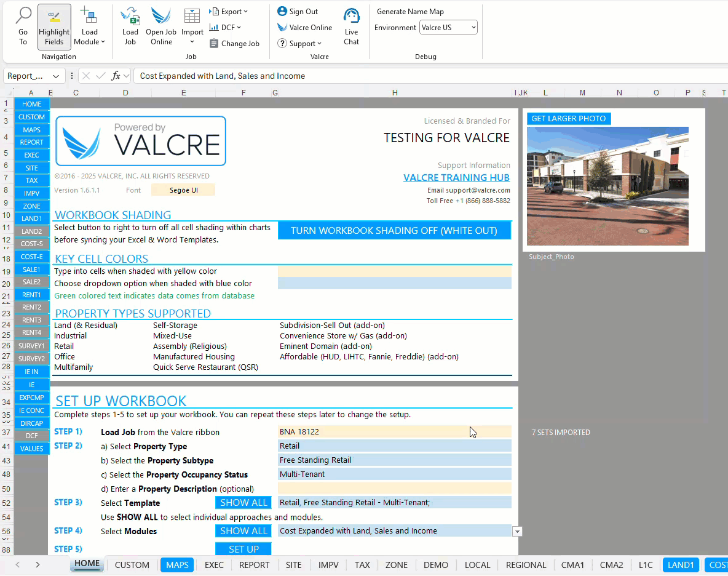Click the insert function fx icon
The height and width of the screenshot is (576, 728).
[116, 76]
